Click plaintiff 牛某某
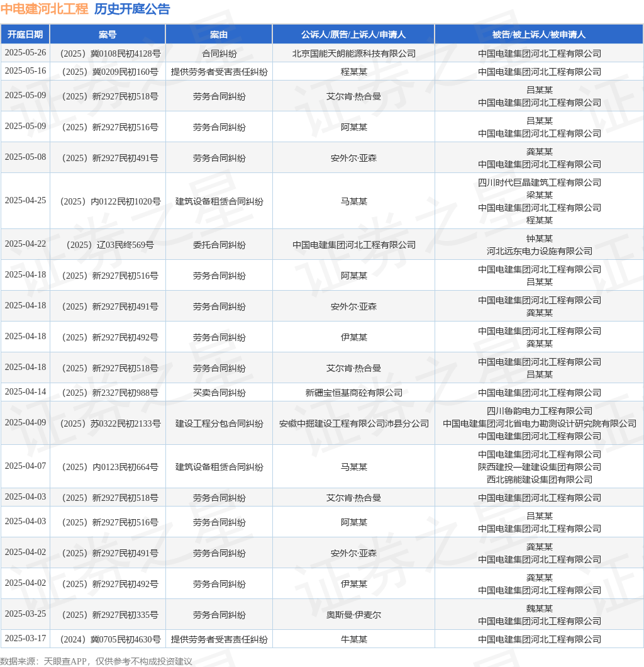This screenshot has height=667, width=644. 353,639
